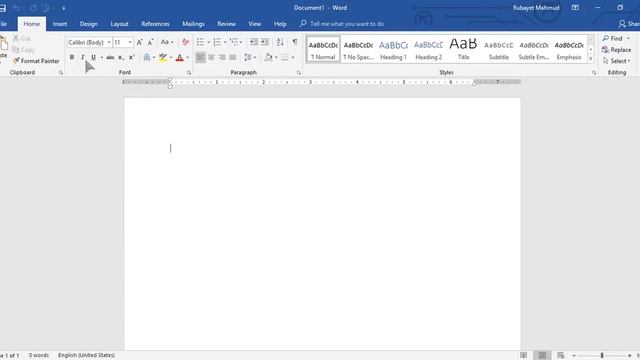Open Customize Quick Access Toolbar dropdown
This screenshot has width=640, height=360.
(x=64, y=8)
